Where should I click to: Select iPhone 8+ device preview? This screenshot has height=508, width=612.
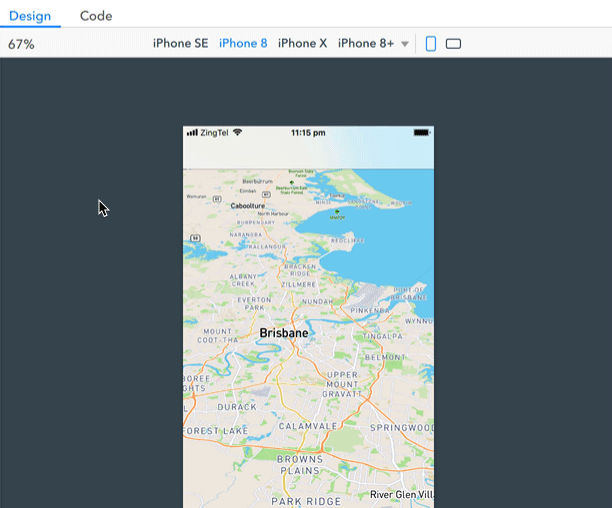[366, 43]
